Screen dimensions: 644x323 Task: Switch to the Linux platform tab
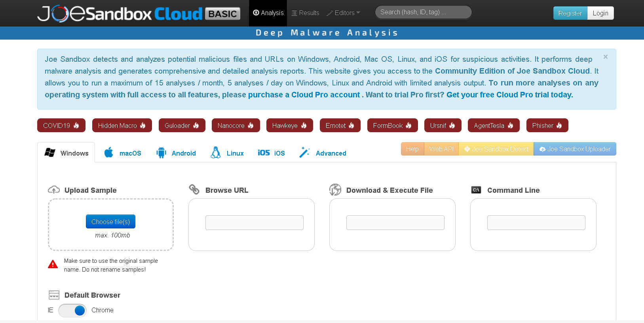tap(227, 153)
